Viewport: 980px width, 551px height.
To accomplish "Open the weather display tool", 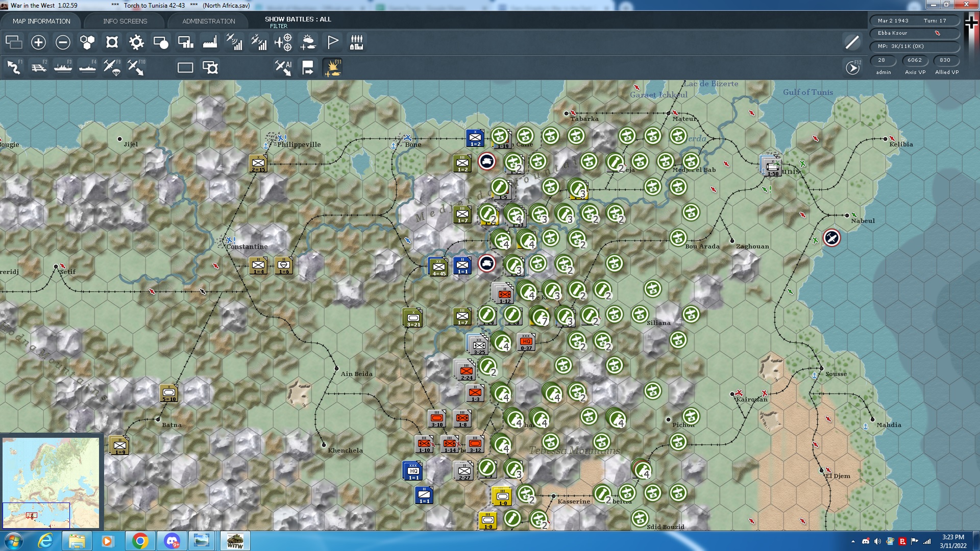I will pyautogui.click(x=307, y=42).
